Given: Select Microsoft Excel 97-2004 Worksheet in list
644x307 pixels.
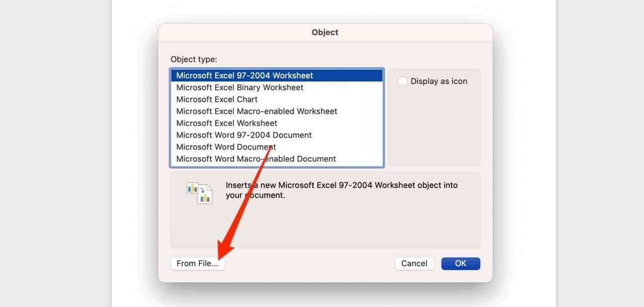Looking at the screenshot, I should click(245, 75).
